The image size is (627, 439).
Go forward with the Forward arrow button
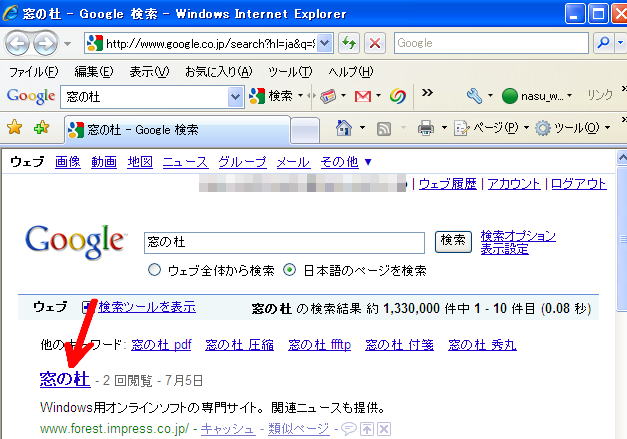coord(45,43)
